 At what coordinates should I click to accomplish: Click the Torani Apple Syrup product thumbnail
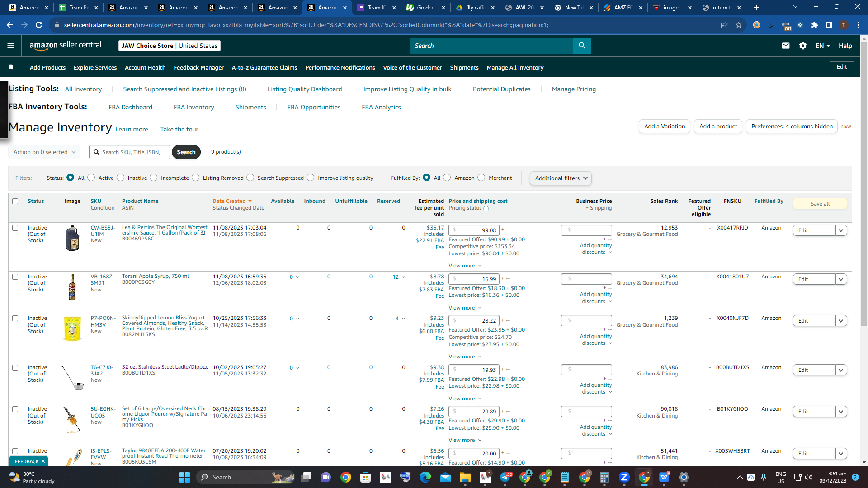click(72, 287)
